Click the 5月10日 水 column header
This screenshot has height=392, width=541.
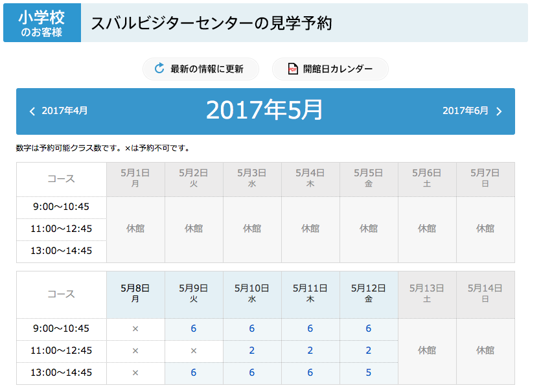coord(252,294)
